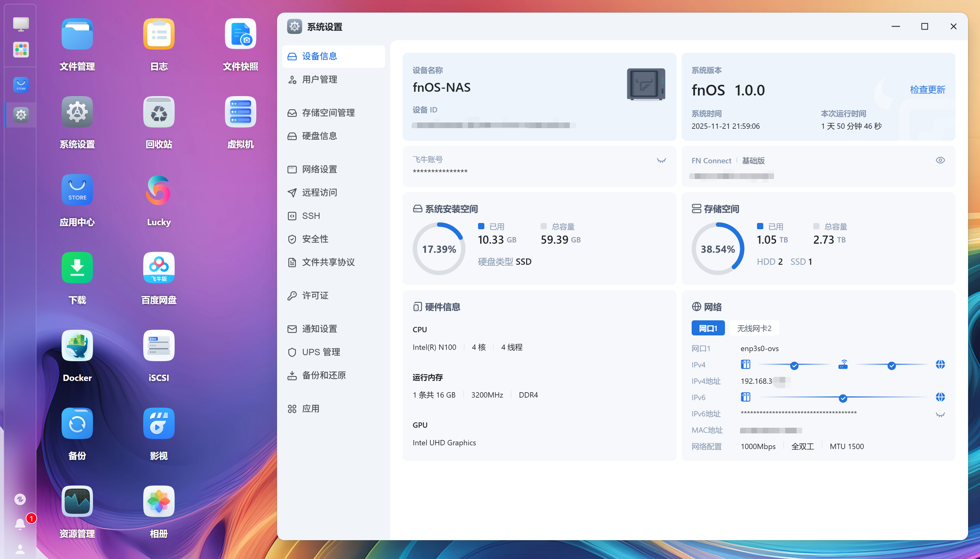This screenshot has height=559, width=980.
Task: Open the iSCSI app icon
Action: [x=159, y=345]
